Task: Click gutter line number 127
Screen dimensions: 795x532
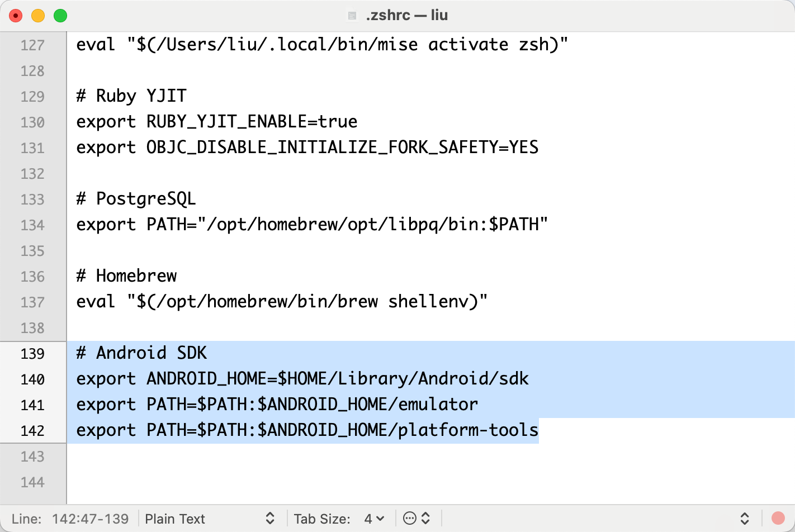Action: point(32,45)
